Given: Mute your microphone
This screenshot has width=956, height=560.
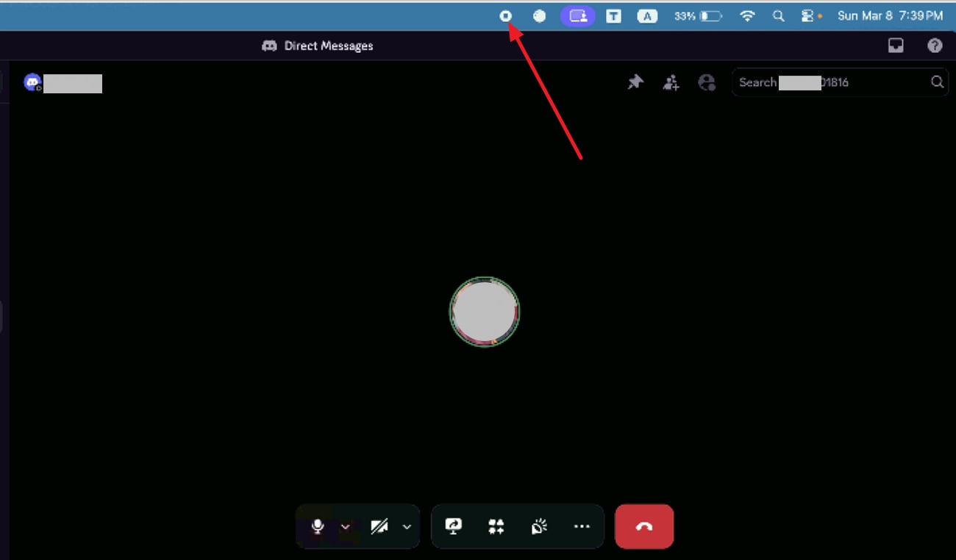Looking at the screenshot, I should (317, 526).
